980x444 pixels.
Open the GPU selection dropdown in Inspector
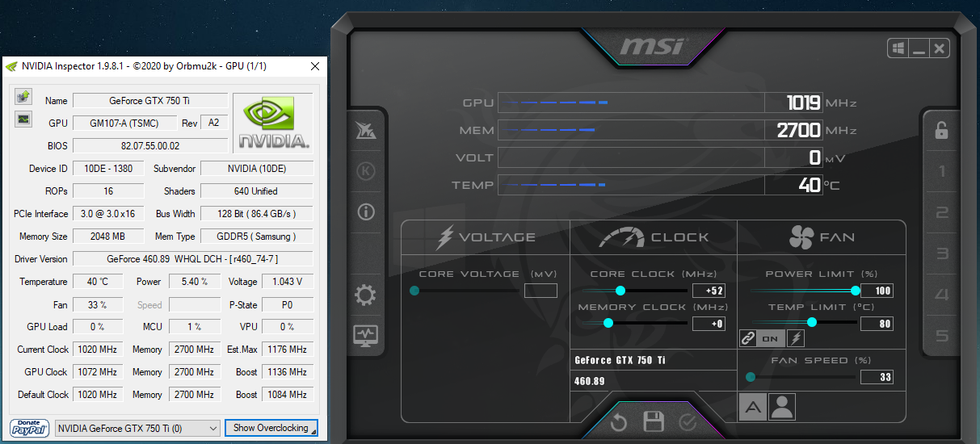point(137,428)
